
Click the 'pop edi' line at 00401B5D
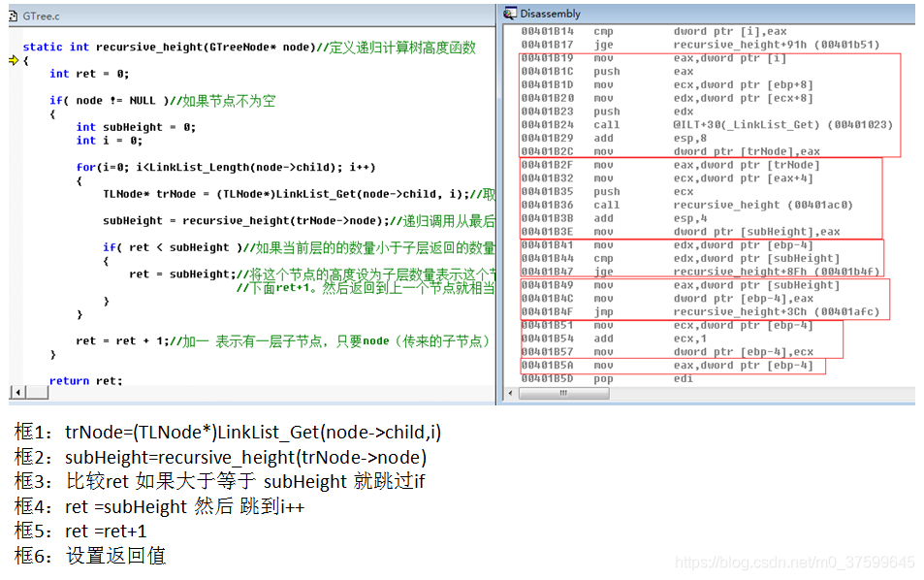coord(608,379)
